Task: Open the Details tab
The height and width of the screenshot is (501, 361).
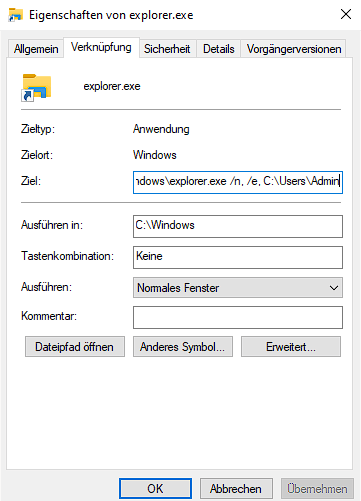Action: click(218, 49)
